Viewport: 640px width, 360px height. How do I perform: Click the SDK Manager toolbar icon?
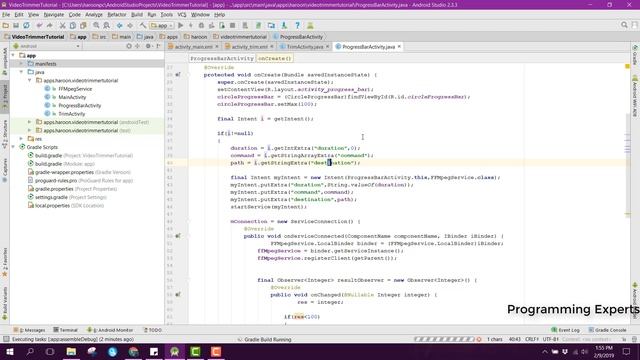(284, 25)
